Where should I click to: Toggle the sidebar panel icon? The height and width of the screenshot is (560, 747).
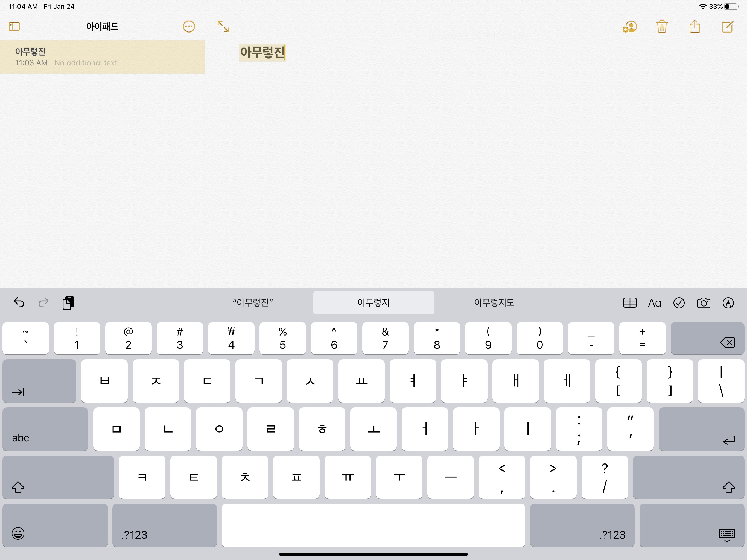14,26
